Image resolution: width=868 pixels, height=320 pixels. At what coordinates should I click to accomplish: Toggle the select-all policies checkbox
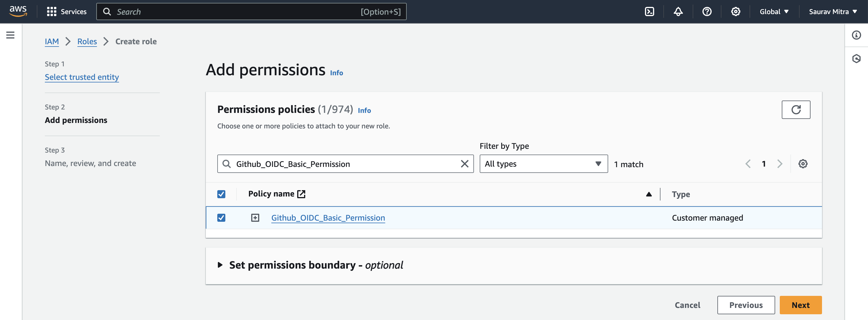click(x=221, y=194)
